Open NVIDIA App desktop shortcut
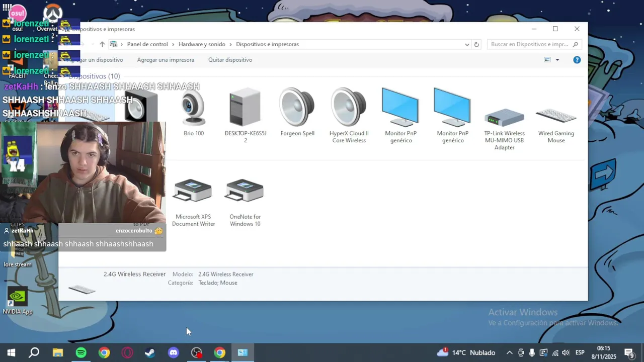The height and width of the screenshot is (362, 644). point(18,301)
